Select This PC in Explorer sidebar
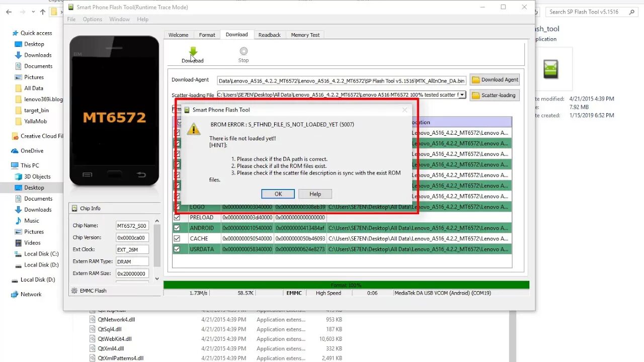Viewport: 644px width, 362px height. coord(25,165)
